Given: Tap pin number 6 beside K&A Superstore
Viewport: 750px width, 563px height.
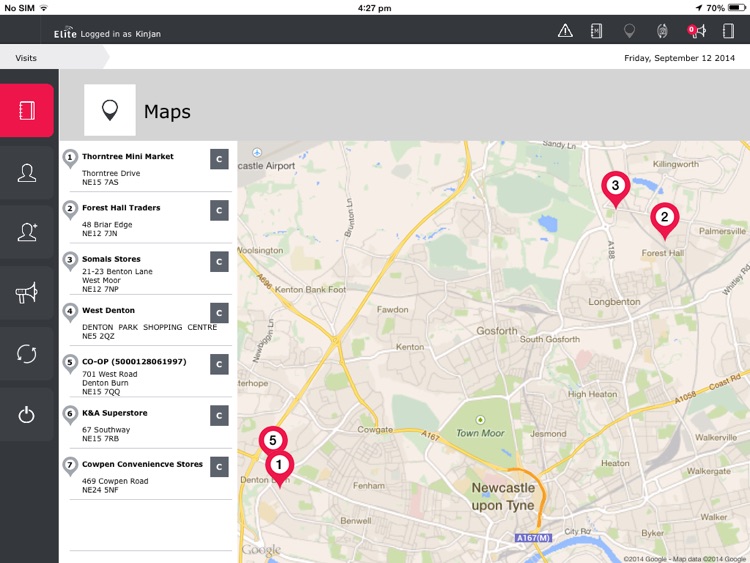Looking at the screenshot, I should click(70, 415).
